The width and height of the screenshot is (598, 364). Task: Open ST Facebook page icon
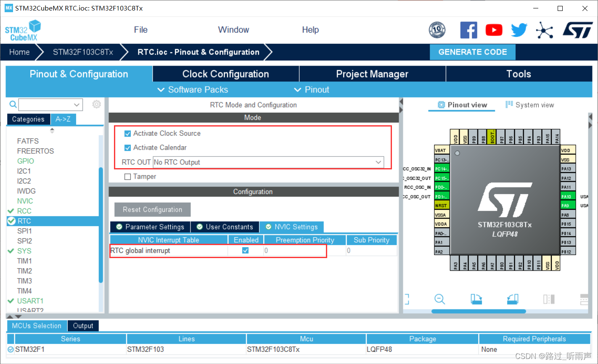tap(468, 30)
